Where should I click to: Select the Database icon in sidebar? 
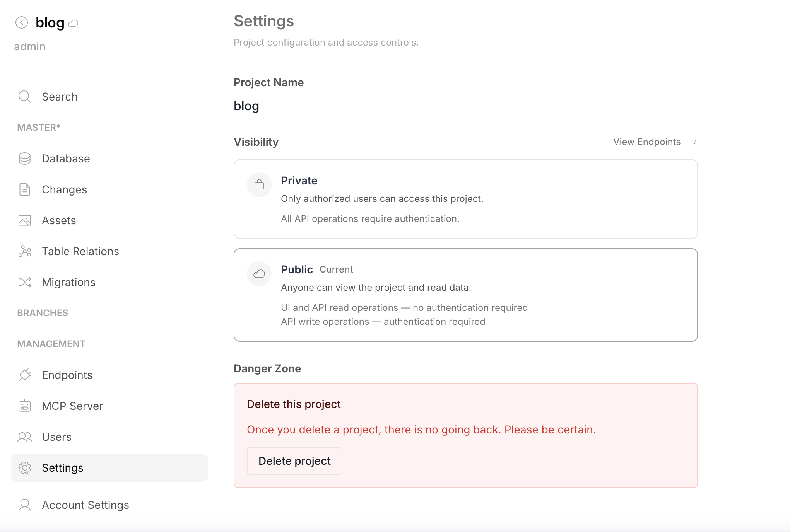click(x=24, y=158)
